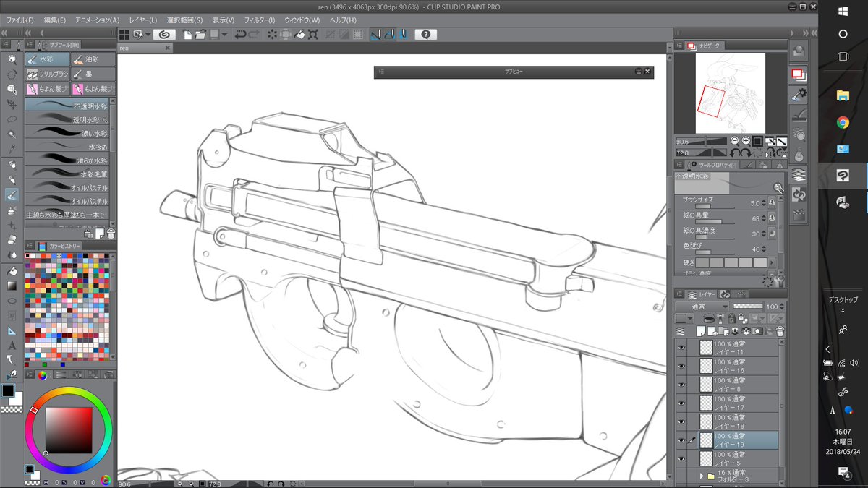This screenshot has width=868, height=488.
Task: Hide レイヤー 8 with eye icon
Action: click(x=681, y=384)
